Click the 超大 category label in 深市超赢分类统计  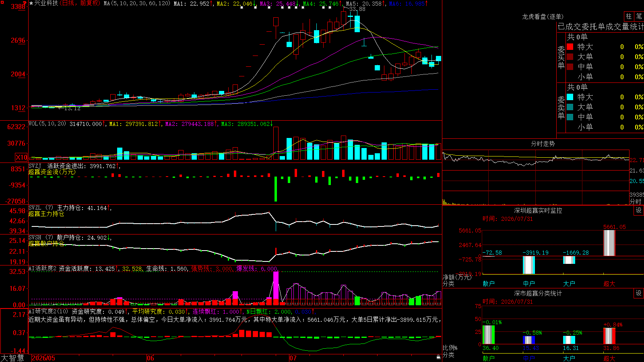click(x=609, y=358)
